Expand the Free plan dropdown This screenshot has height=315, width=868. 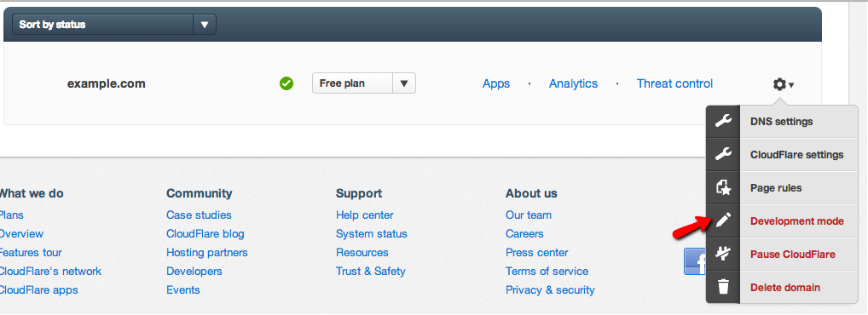(364, 83)
